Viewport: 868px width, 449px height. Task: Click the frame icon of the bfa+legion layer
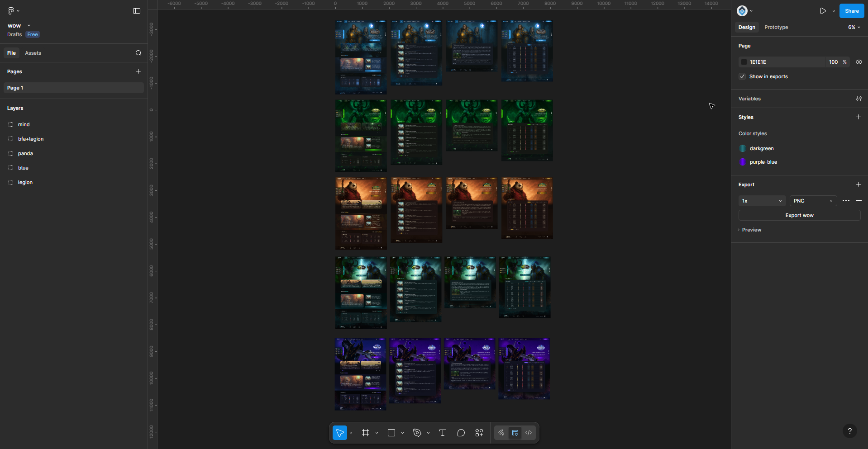coord(11,139)
